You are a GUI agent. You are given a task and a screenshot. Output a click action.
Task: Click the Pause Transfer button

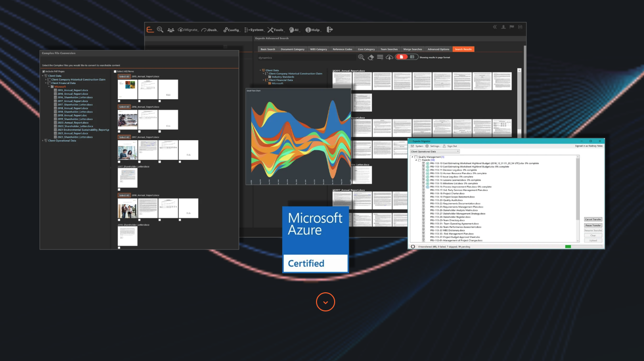[593, 225]
